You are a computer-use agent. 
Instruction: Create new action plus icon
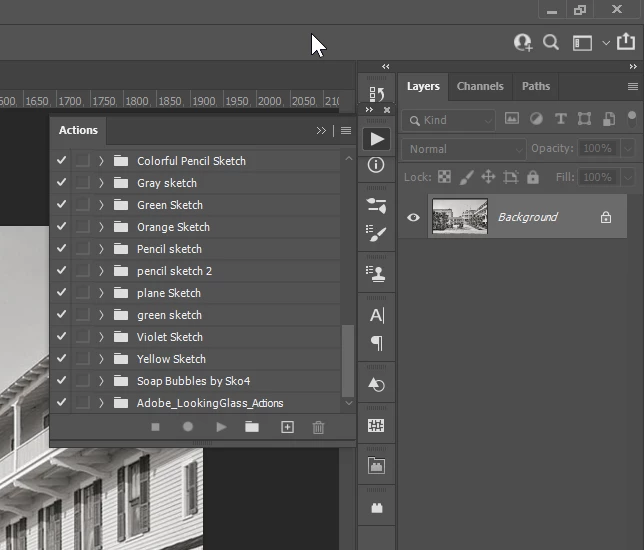pos(288,427)
